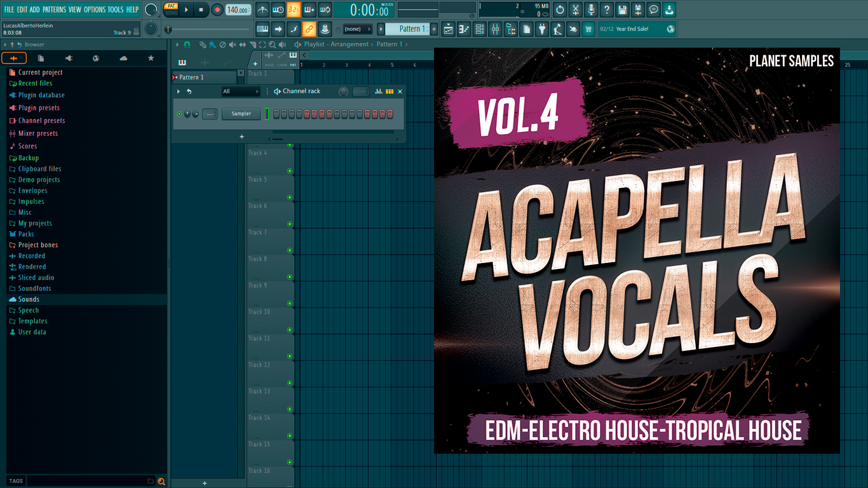Expand the Current project browser entry
Screen dimensions: 868x488
point(40,72)
